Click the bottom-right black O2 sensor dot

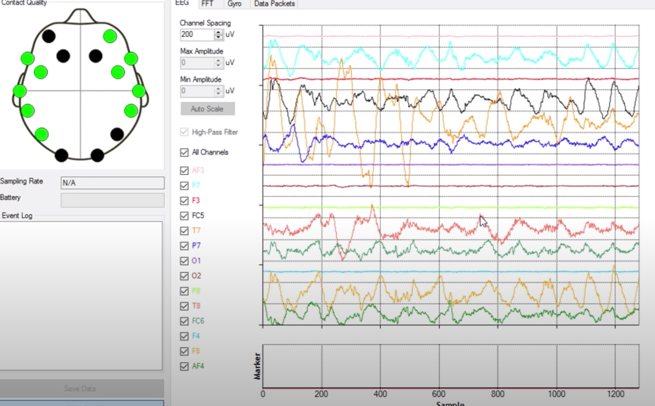[x=97, y=155]
